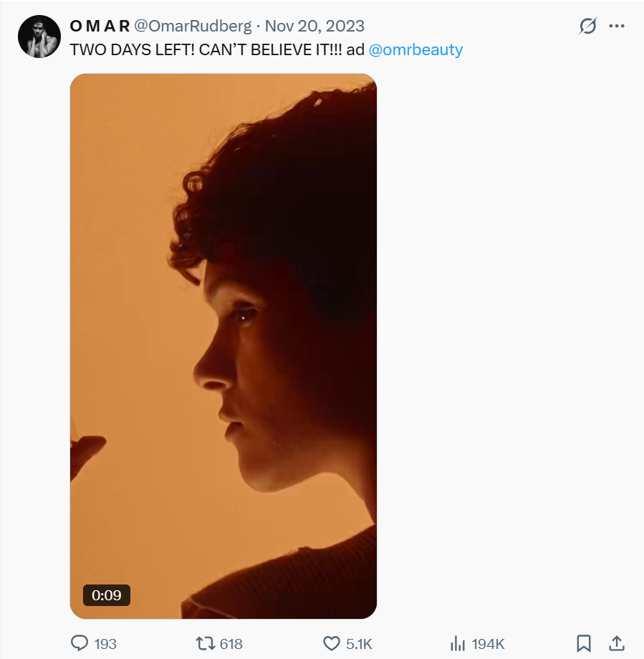Click the round profile avatar picture
644x659 pixels.
point(39,36)
